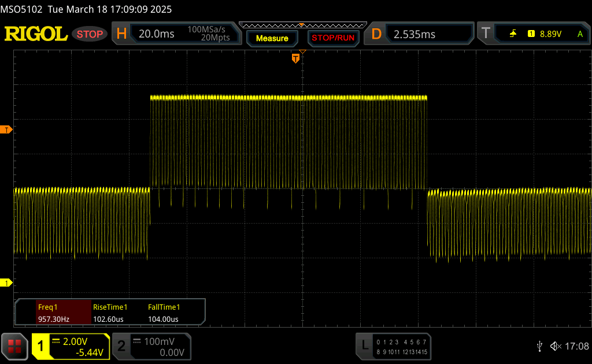Click the rising edge trigger icon

(x=513, y=34)
